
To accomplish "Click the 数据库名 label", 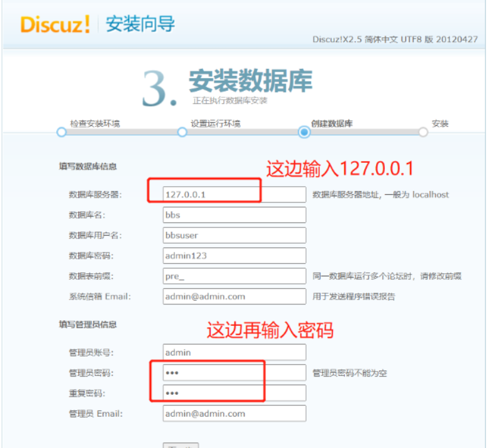I will (x=87, y=215).
